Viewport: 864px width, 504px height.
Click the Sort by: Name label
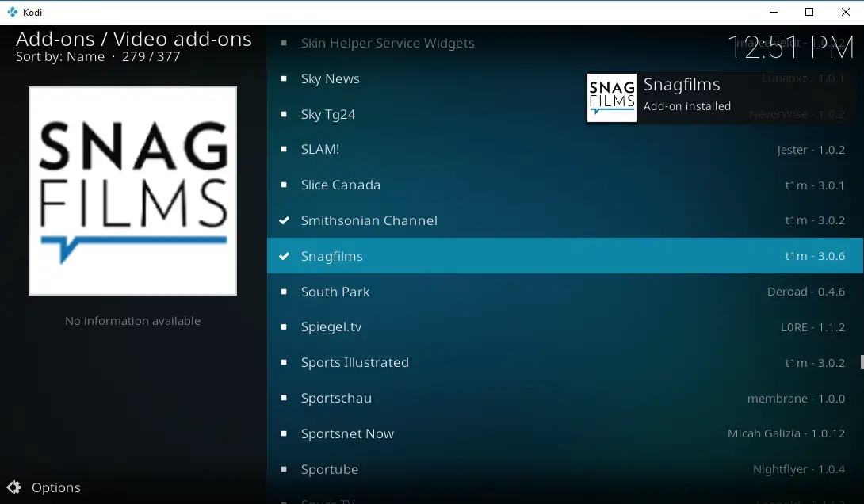pyautogui.click(x=60, y=57)
